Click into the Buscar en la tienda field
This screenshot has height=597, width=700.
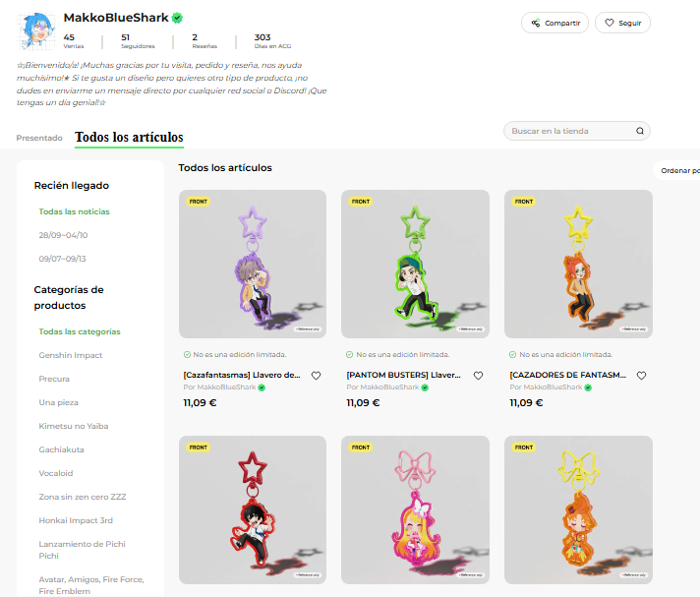click(x=571, y=131)
